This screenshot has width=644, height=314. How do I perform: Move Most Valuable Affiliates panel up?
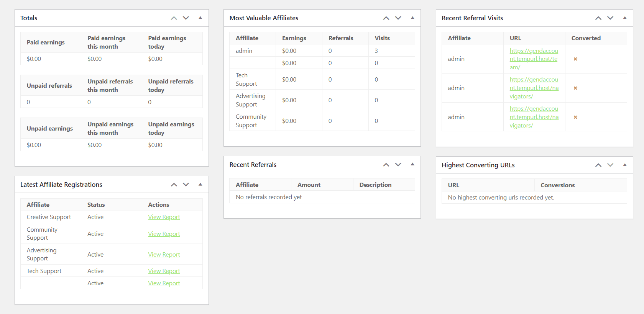386,18
